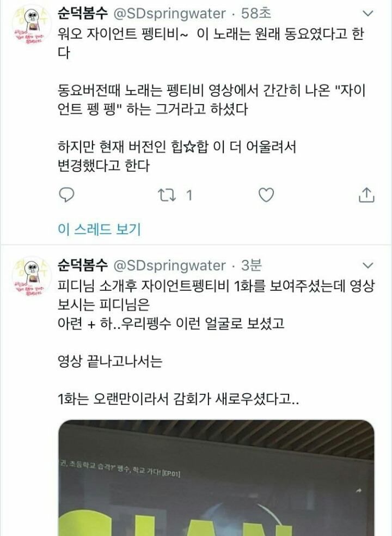Image resolution: width=392 pixels, height=536 pixels.
Task: Open @SDspringwater handle in first tweet
Action: tap(169, 14)
